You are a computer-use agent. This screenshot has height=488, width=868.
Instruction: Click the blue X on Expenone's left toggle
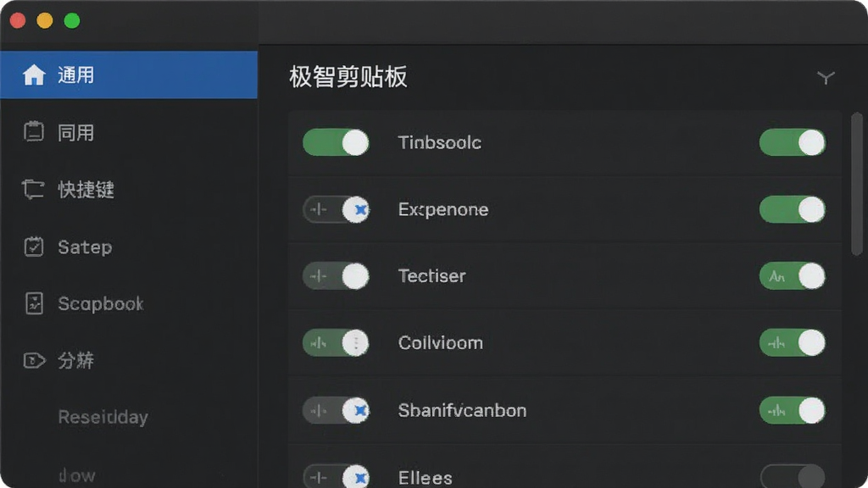click(361, 210)
